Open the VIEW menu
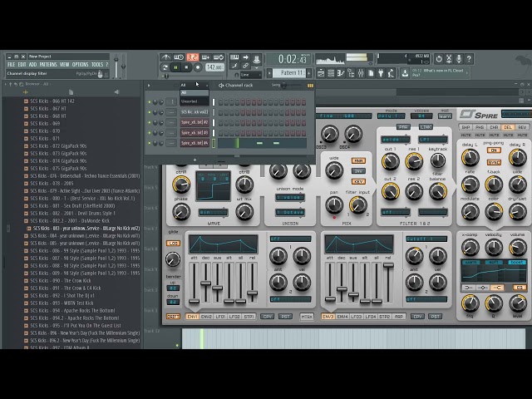Screen dimensions: 532x399 coord(64,65)
